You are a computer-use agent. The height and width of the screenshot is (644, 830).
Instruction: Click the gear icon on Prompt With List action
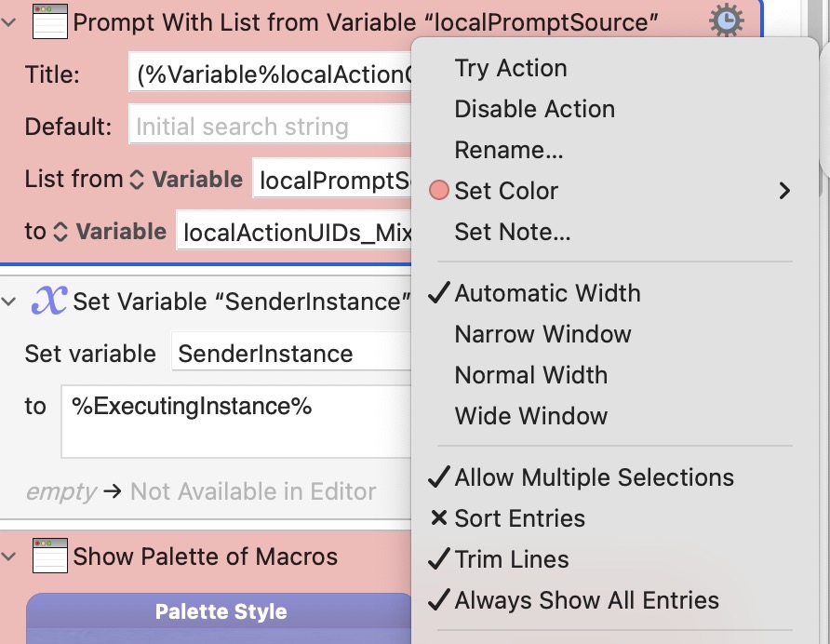point(726,20)
